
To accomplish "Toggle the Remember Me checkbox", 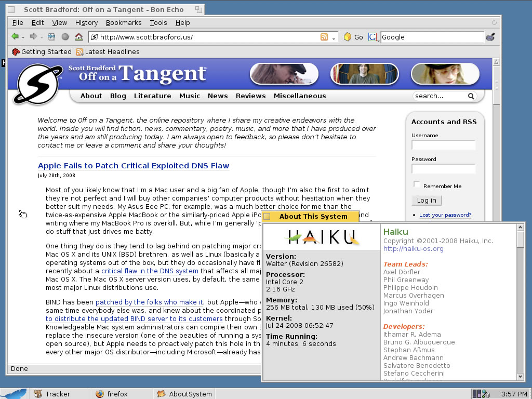I will point(416,184).
